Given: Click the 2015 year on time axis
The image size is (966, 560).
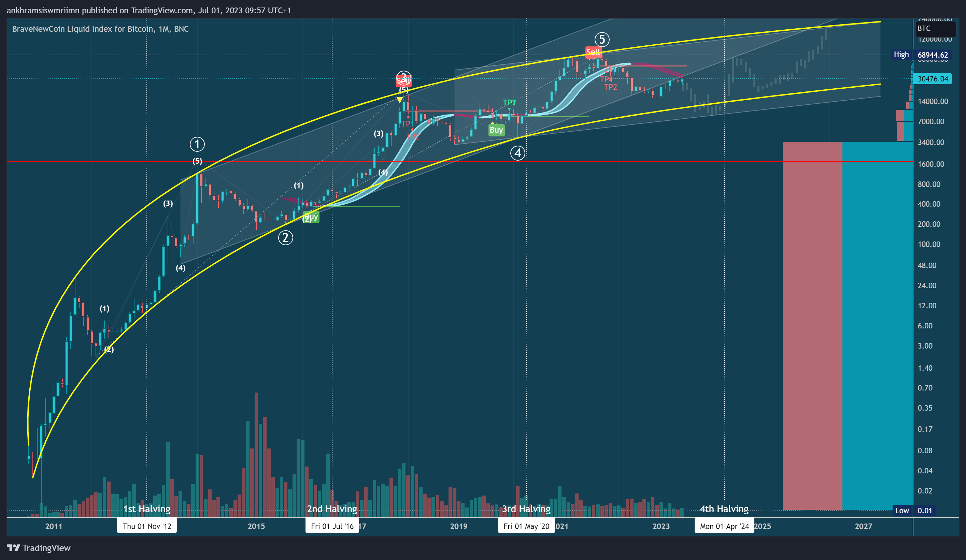Looking at the screenshot, I should click(x=256, y=526).
